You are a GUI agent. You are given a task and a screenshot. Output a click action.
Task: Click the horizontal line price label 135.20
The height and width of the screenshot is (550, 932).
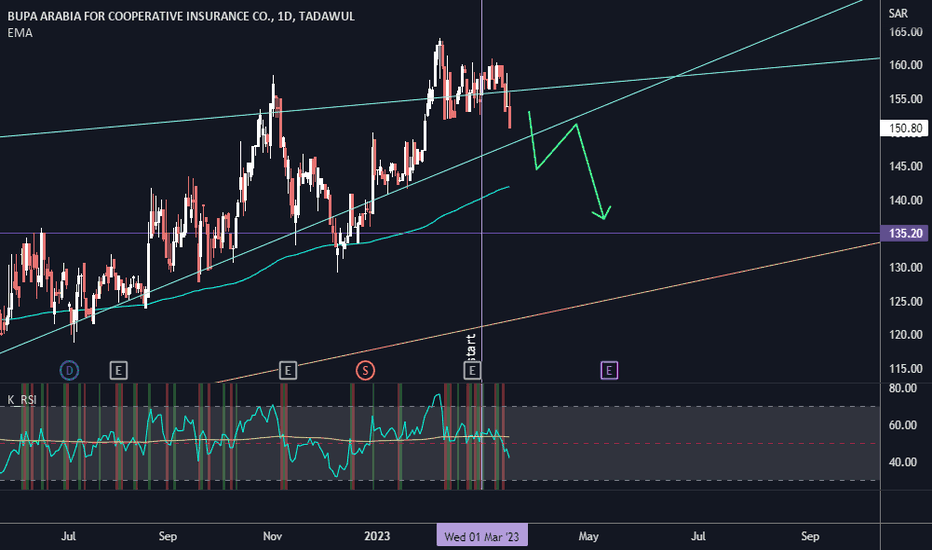click(x=905, y=233)
